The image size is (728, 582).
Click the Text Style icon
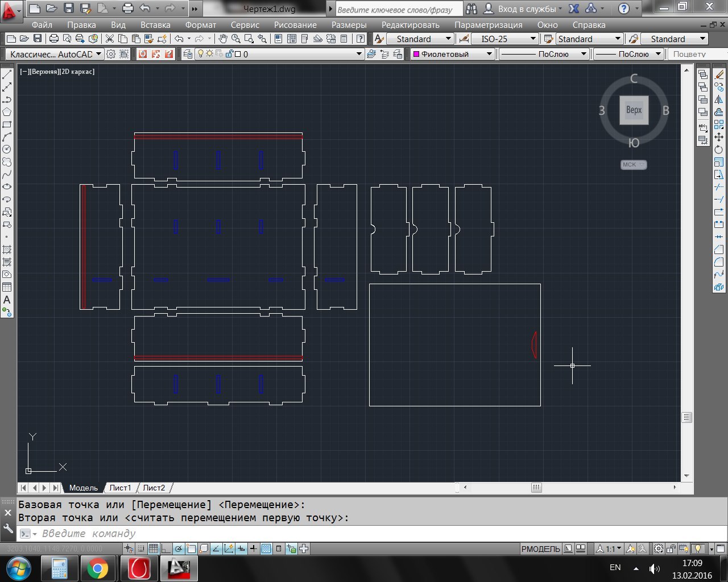[379, 39]
